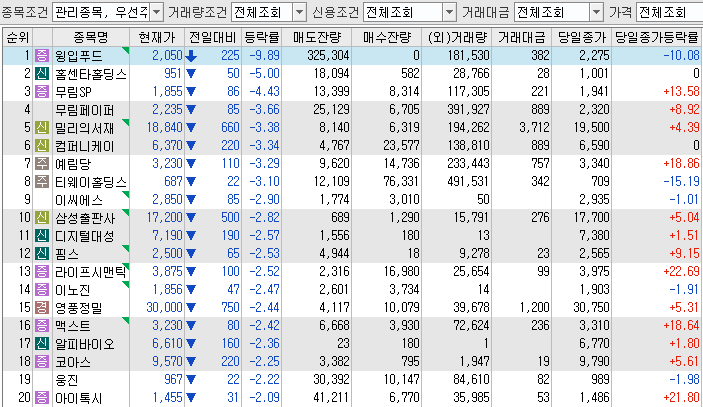The width and height of the screenshot is (703, 407).
Task: Click the rate -9.89 for 윙입푸드
Action: 265,56
